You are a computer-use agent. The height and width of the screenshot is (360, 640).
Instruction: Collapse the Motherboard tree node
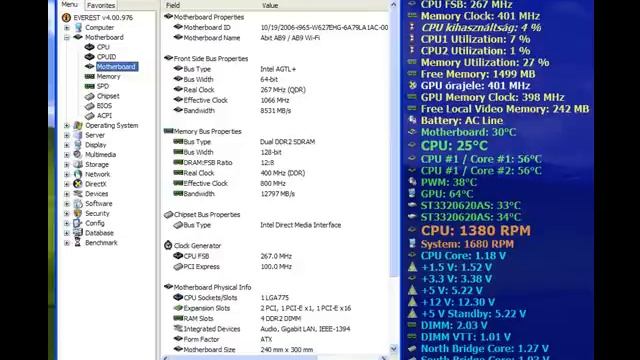point(67,38)
